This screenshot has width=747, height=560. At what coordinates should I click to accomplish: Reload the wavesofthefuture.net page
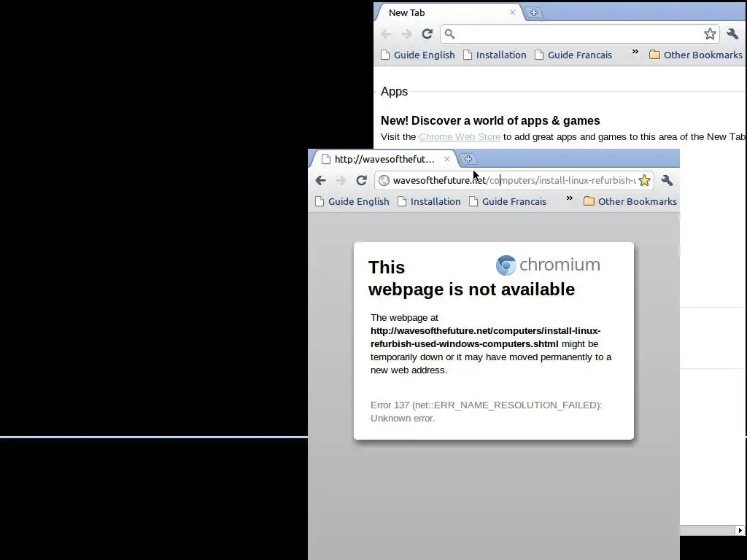pos(362,181)
